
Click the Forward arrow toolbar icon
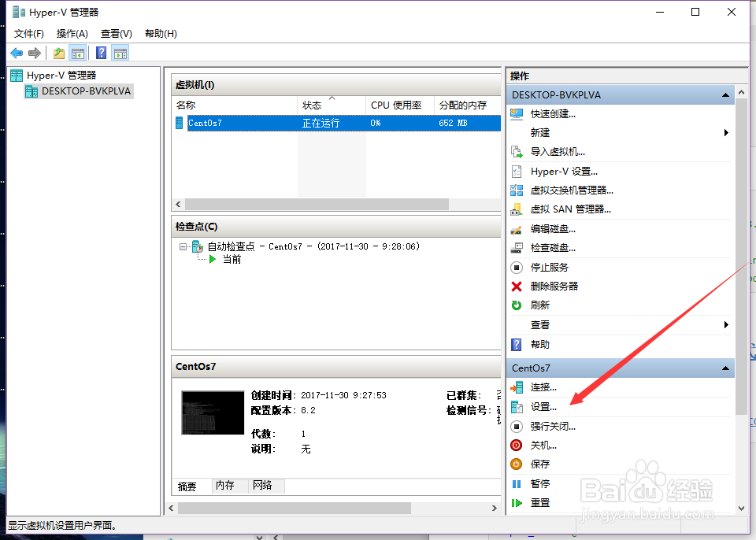tap(34, 53)
